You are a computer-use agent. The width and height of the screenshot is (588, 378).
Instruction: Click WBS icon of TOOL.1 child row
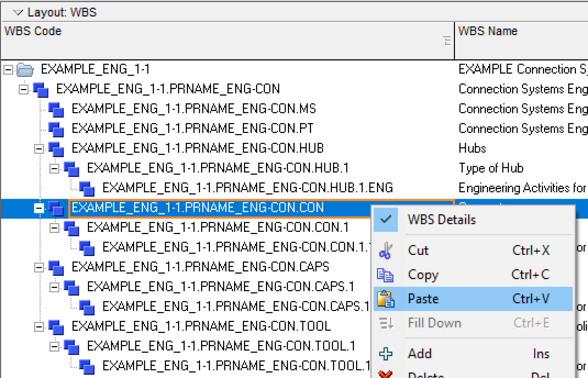pos(87,367)
